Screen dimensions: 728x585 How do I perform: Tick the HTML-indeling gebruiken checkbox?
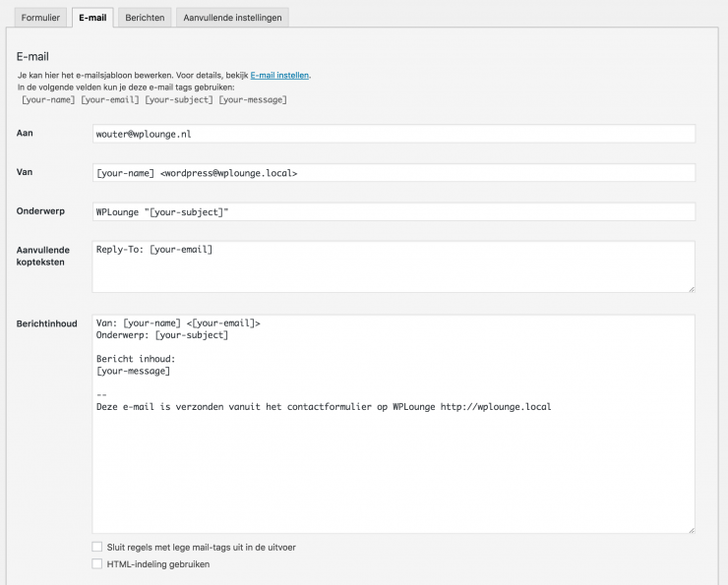(x=96, y=564)
